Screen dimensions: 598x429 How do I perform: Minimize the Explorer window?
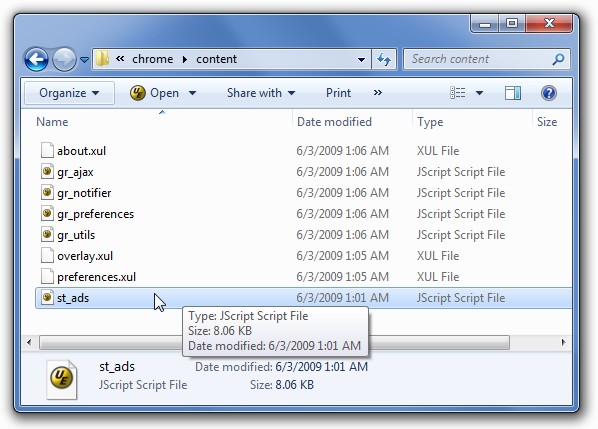pyautogui.click(x=484, y=24)
